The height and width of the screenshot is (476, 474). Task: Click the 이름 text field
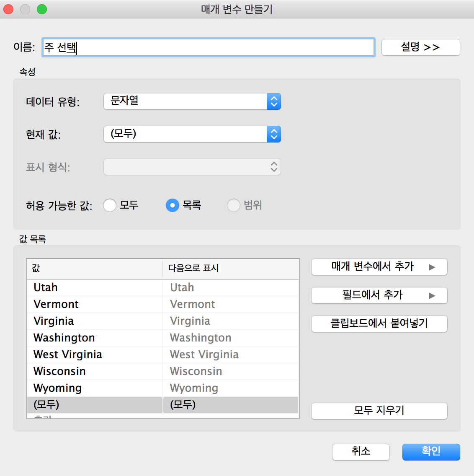pos(209,47)
